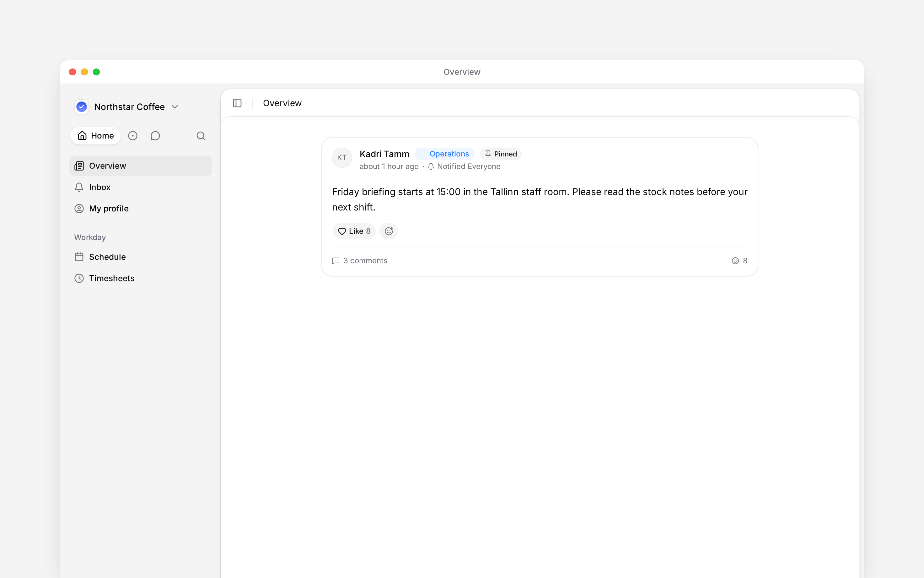Add an emoji reaction to the post
Image resolution: width=924 pixels, height=578 pixels.
click(x=389, y=231)
